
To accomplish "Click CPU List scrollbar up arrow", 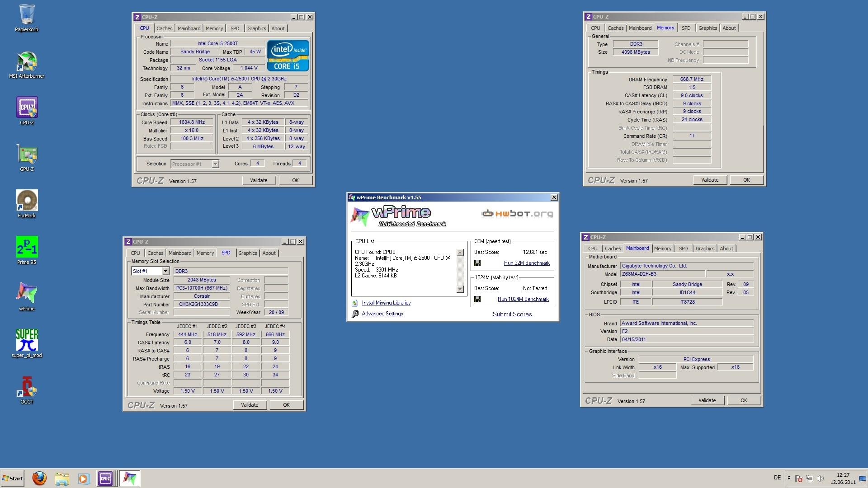I will [x=460, y=253].
